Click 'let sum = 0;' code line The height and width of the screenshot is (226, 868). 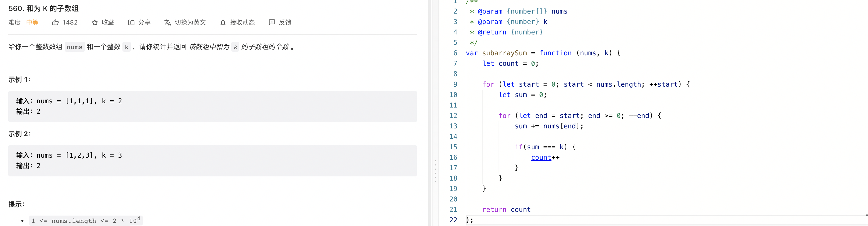tap(522, 95)
